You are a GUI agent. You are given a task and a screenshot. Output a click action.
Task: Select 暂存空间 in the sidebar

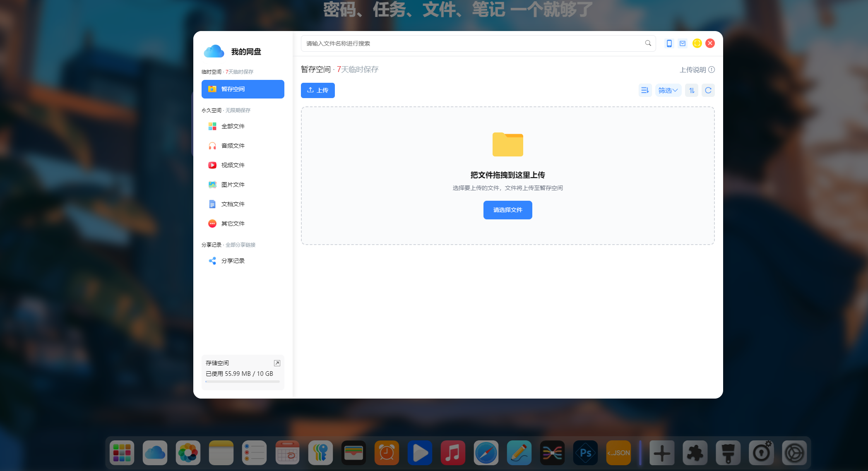243,89
